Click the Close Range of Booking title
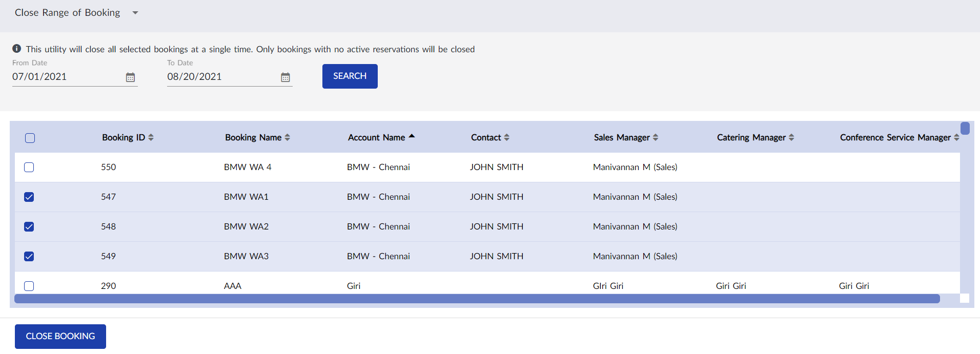 (68, 13)
